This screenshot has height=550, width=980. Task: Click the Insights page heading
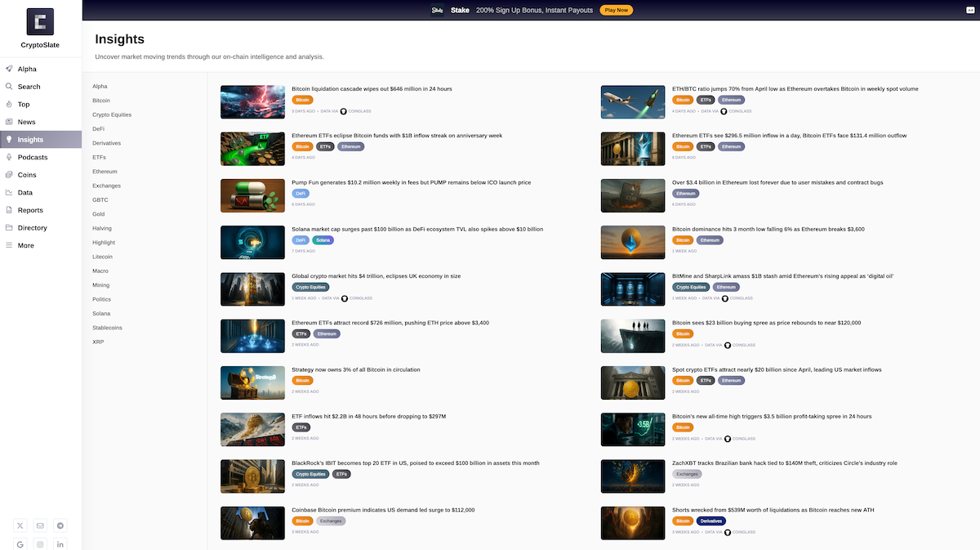(120, 39)
